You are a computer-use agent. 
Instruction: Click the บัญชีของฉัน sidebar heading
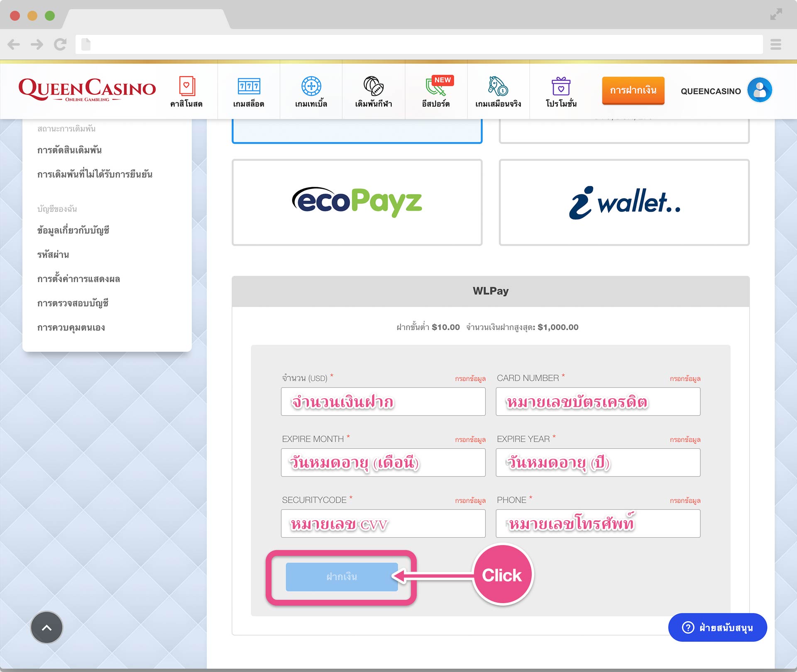(57, 209)
